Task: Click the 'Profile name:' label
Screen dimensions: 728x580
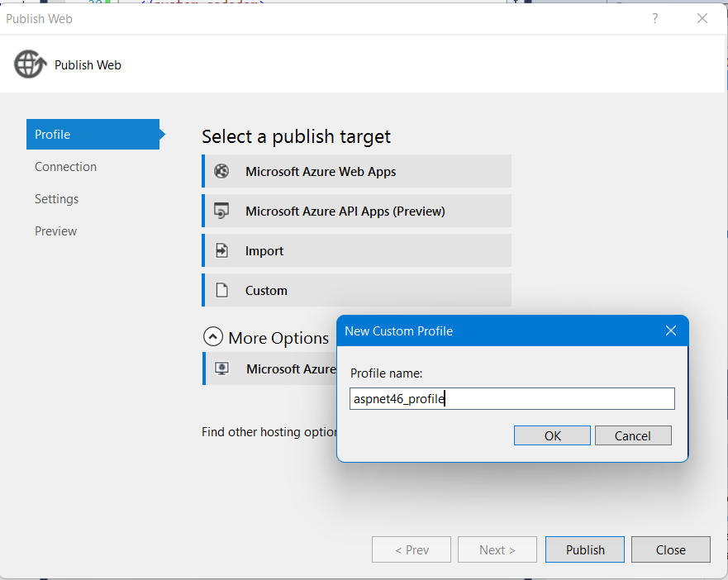Action: 386,373
